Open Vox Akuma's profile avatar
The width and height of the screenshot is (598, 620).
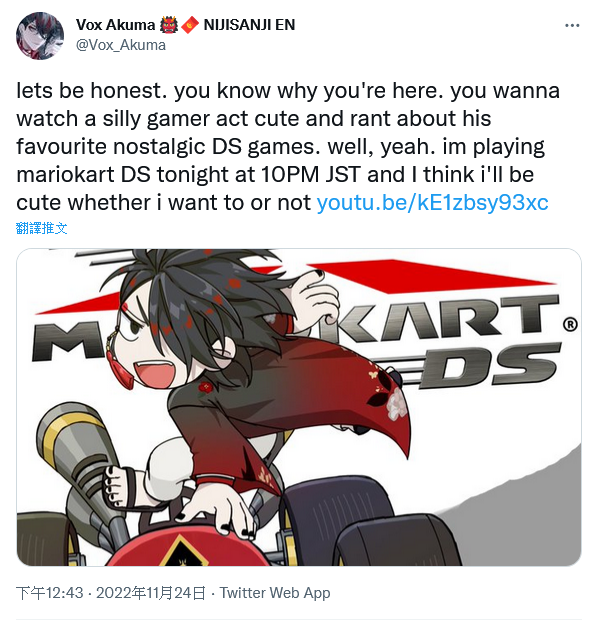click(40, 36)
